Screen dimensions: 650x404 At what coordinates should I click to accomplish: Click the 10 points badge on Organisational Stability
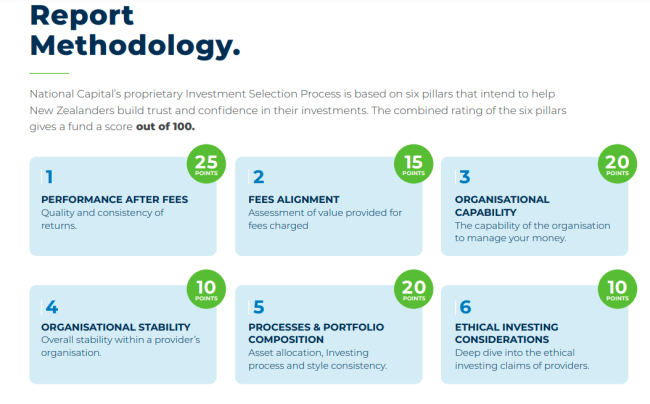click(x=204, y=289)
